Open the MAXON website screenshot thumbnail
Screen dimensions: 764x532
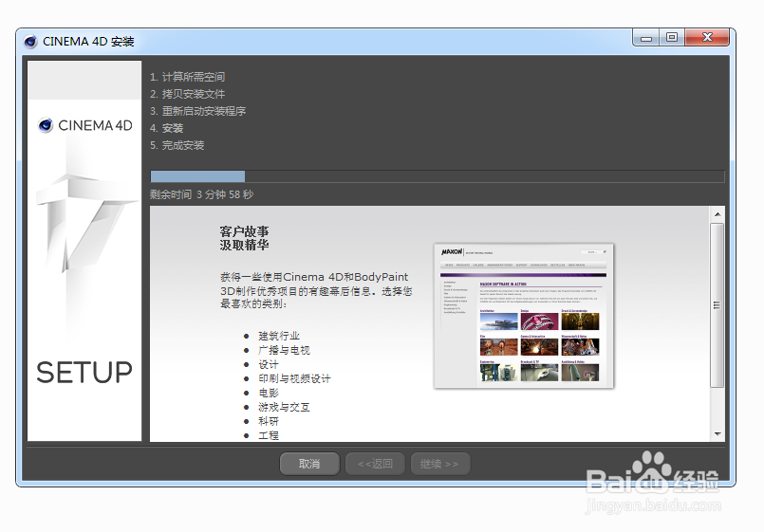[x=524, y=316]
